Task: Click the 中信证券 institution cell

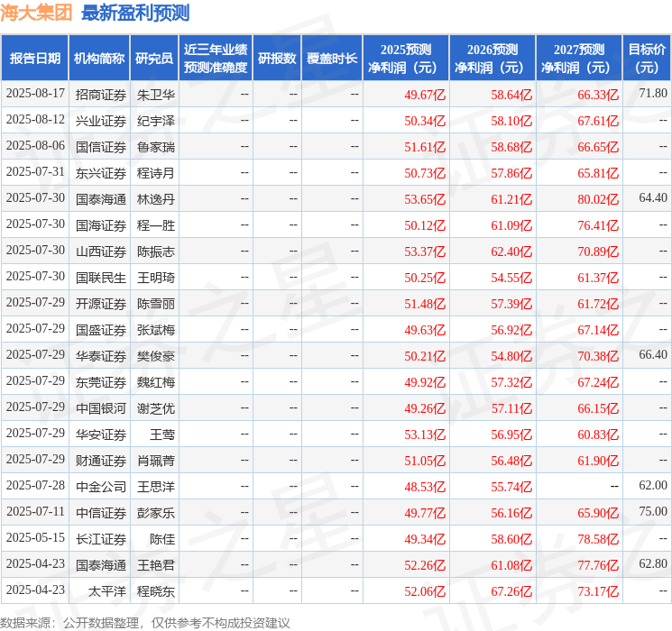Action: click(101, 513)
